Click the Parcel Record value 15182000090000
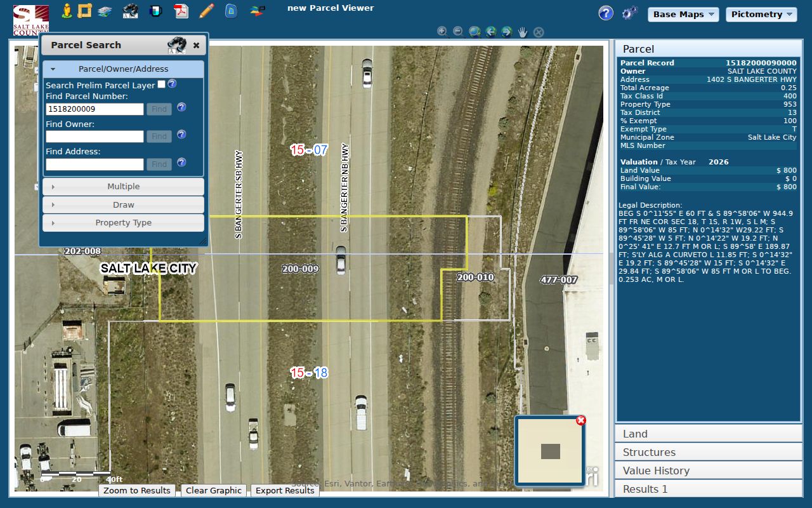Image resolution: width=812 pixels, height=508 pixels. [761, 63]
